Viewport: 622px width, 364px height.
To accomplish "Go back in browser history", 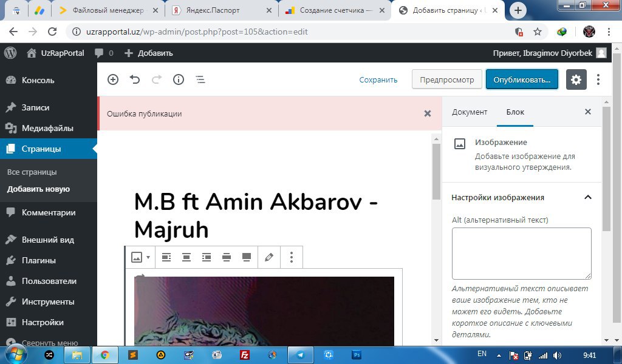I will click(x=13, y=32).
